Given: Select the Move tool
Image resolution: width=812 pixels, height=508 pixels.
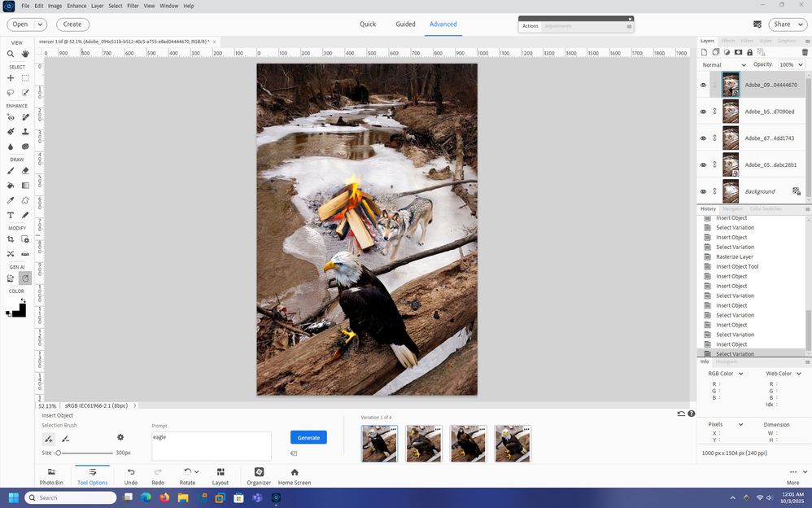Looking at the screenshot, I should click(x=11, y=78).
